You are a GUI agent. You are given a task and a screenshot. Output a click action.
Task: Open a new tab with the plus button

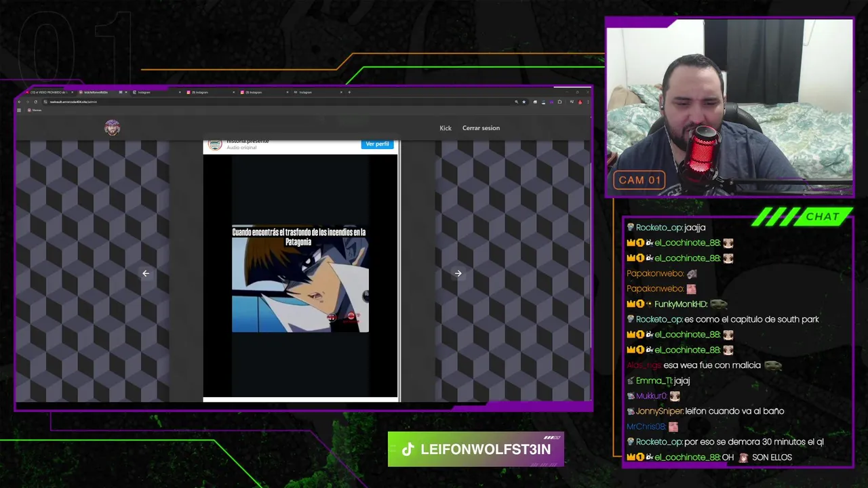[349, 92]
